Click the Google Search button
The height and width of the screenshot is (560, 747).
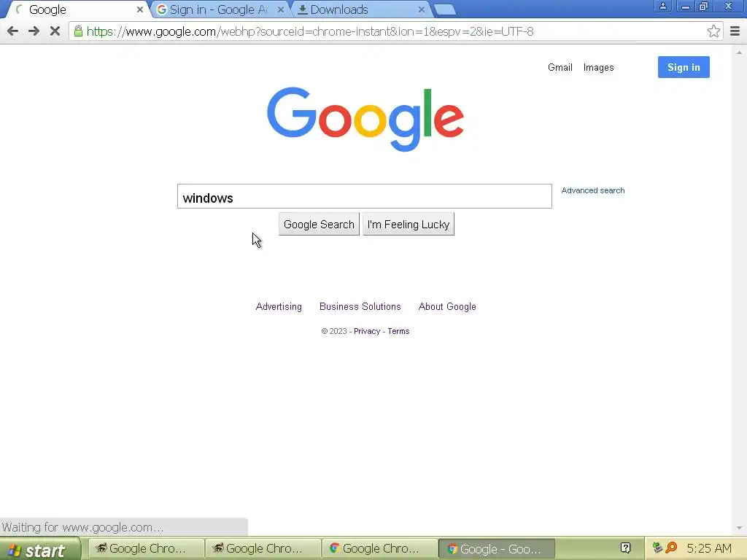(319, 225)
